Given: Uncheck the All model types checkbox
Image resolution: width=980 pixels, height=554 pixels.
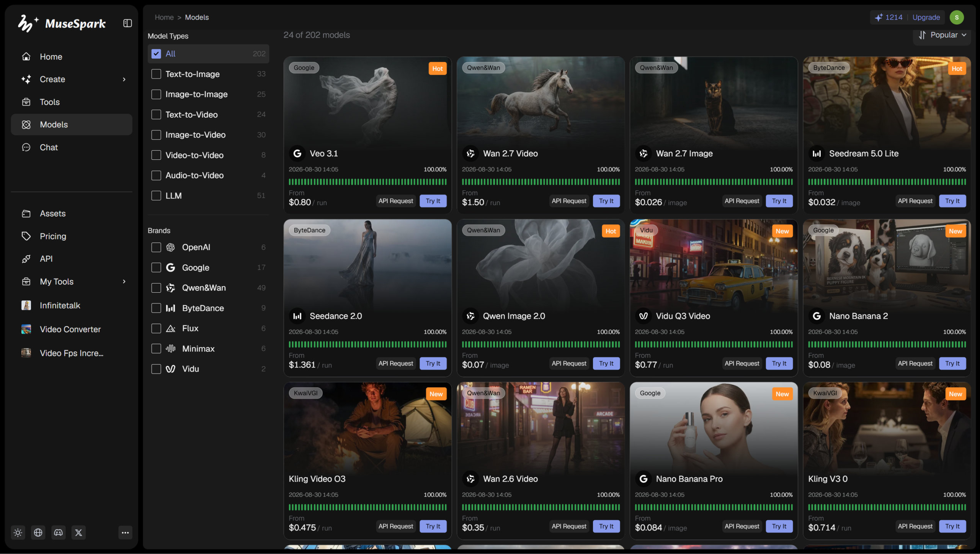Looking at the screenshot, I should (156, 54).
